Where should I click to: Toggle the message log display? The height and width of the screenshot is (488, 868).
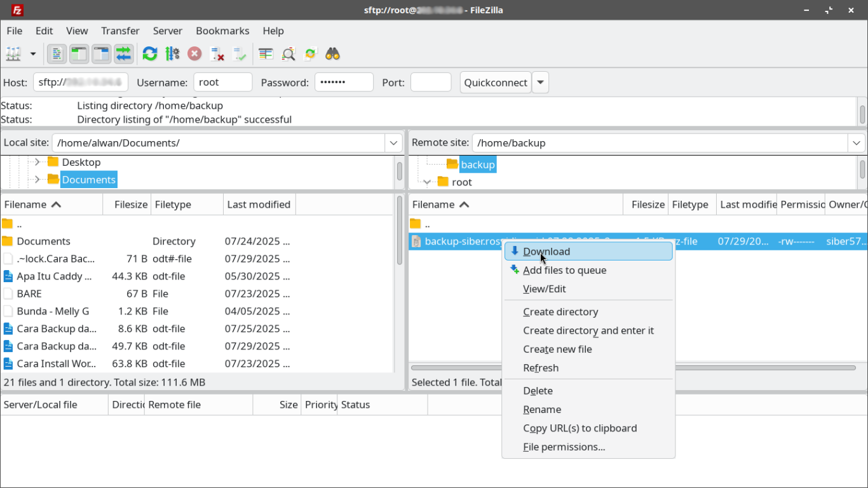[x=57, y=54]
